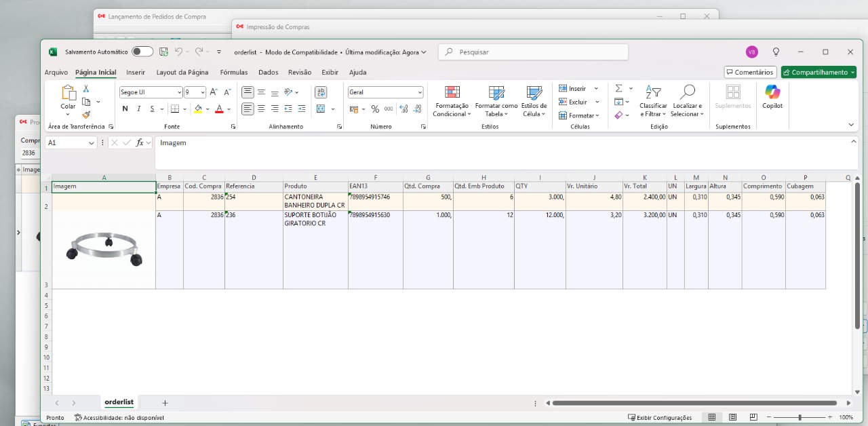This screenshot has width=868, height=426.
Task: Click the increase font size icon
Action: point(213,92)
